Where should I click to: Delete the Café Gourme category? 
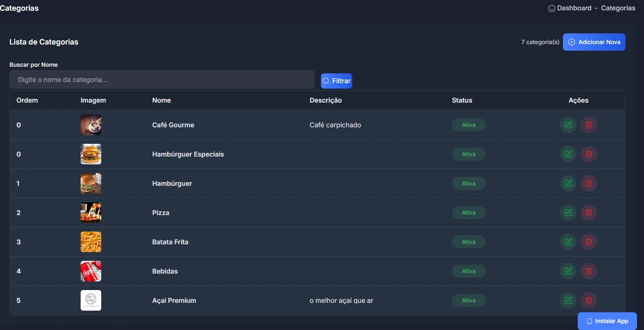click(589, 125)
